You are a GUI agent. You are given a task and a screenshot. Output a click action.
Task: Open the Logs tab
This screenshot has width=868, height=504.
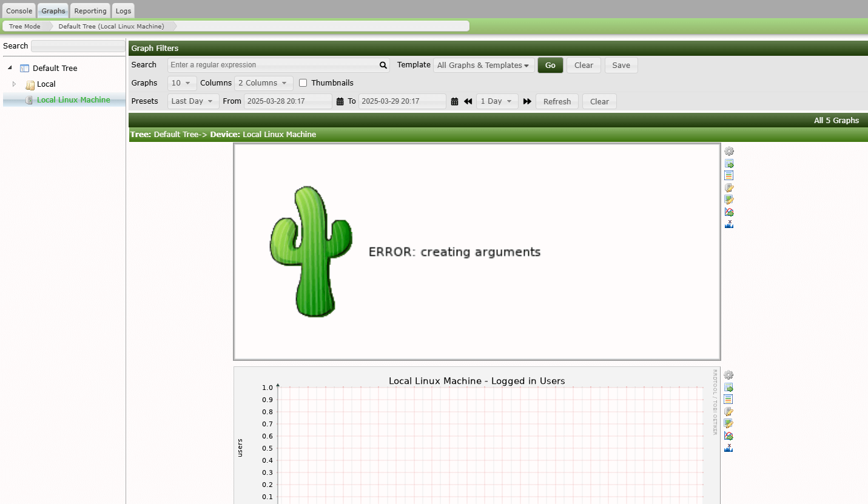[123, 11]
